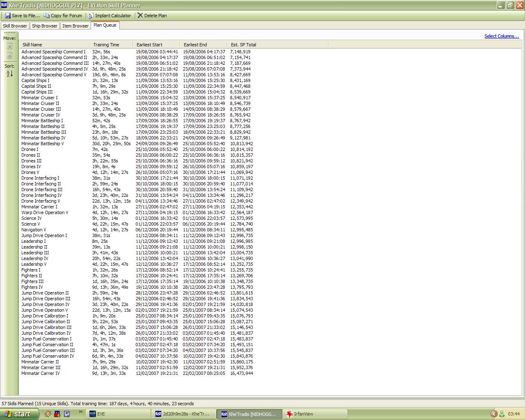Open the 2d20h9m28s taskbar window
The image size is (525, 420).
click(183, 414)
